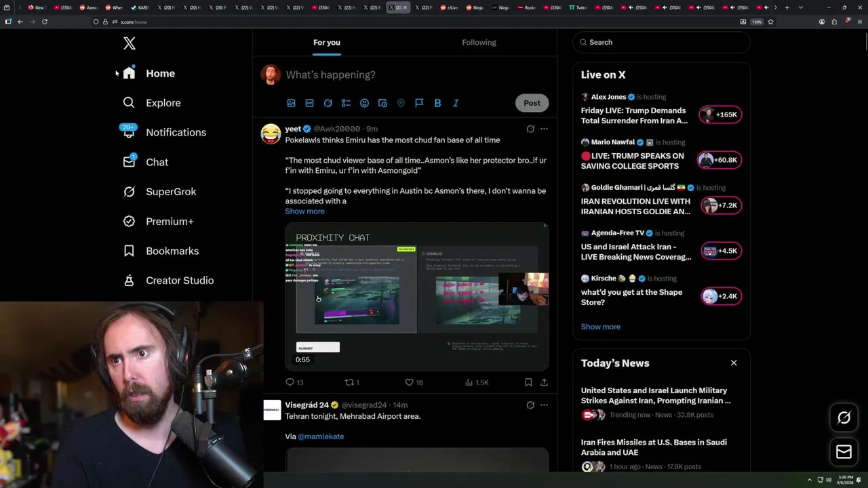Repost yeet's post
Viewport: 868px width, 488px height.
pos(352,382)
